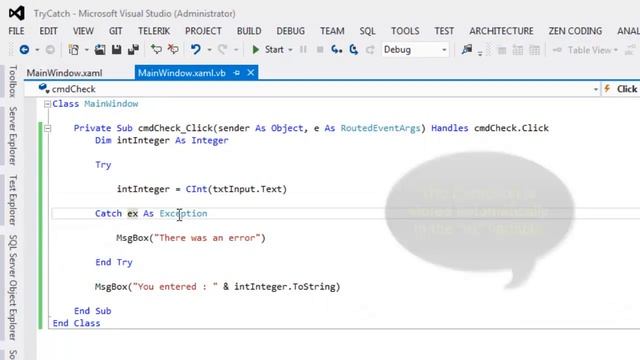The width and height of the screenshot is (640, 360).
Task: Click the Open File toolbar icon
Action: [x=100, y=50]
